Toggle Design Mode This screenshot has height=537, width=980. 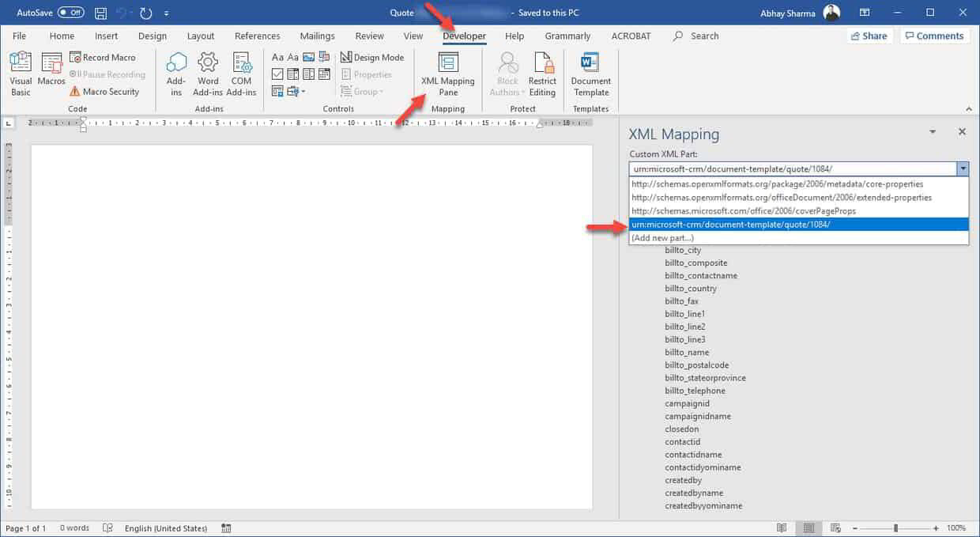(372, 57)
